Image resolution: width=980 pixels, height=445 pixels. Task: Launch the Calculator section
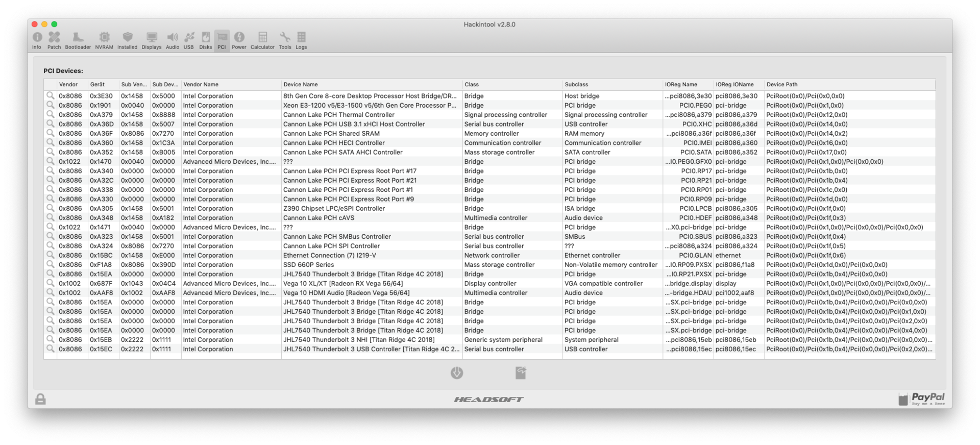[x=262, y=40]
